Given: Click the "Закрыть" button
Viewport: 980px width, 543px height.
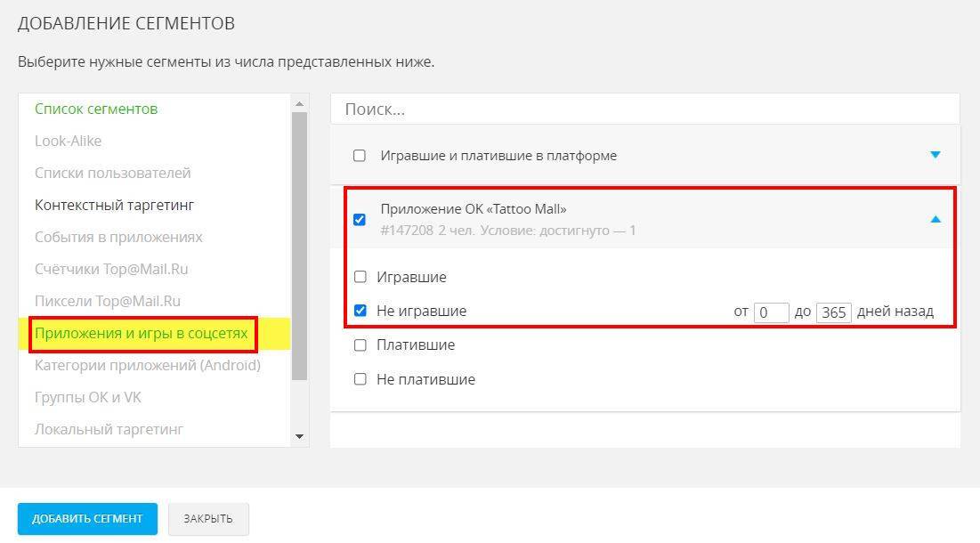Looking at the screenshot, I should pyautogui.click(x=208, y=519).
